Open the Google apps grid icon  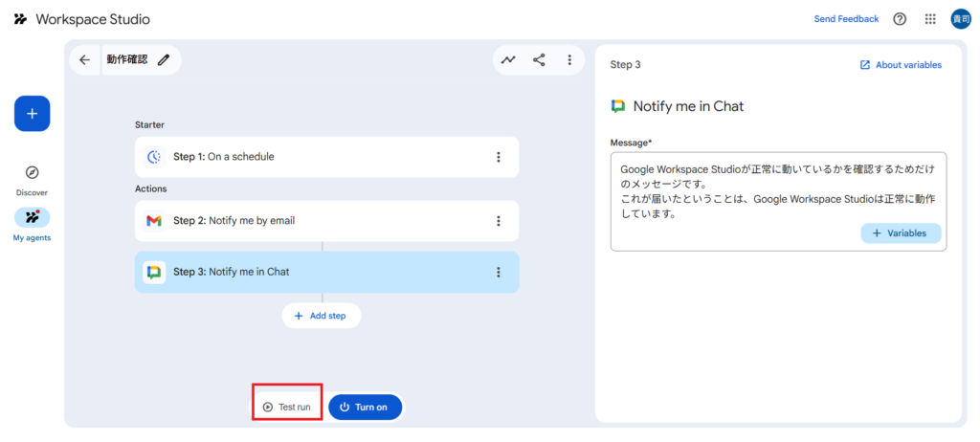[x=930, y=19]
